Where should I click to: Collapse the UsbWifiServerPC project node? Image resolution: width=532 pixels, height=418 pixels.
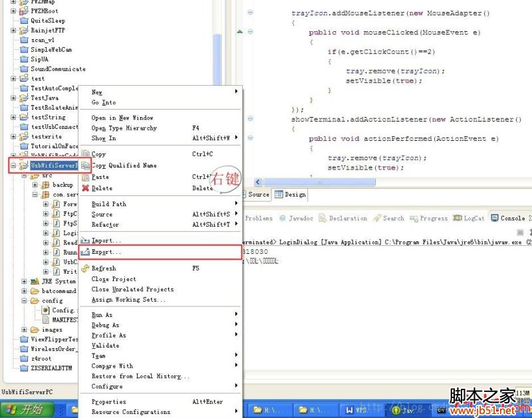coord(13,165)
